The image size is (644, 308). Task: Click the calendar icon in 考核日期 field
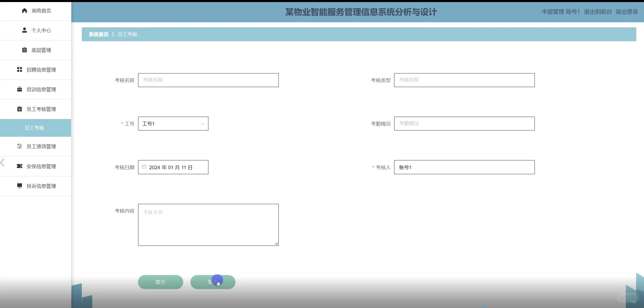tap(144, 167)
